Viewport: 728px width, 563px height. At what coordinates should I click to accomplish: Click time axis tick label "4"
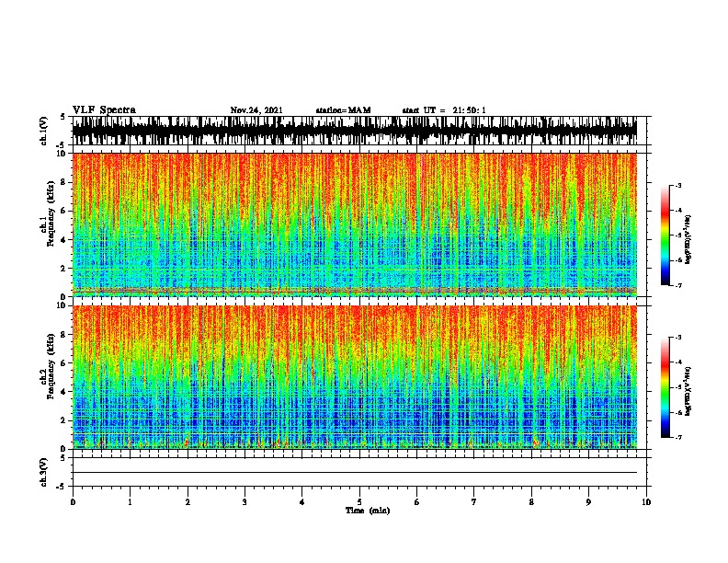pos(301,502)
